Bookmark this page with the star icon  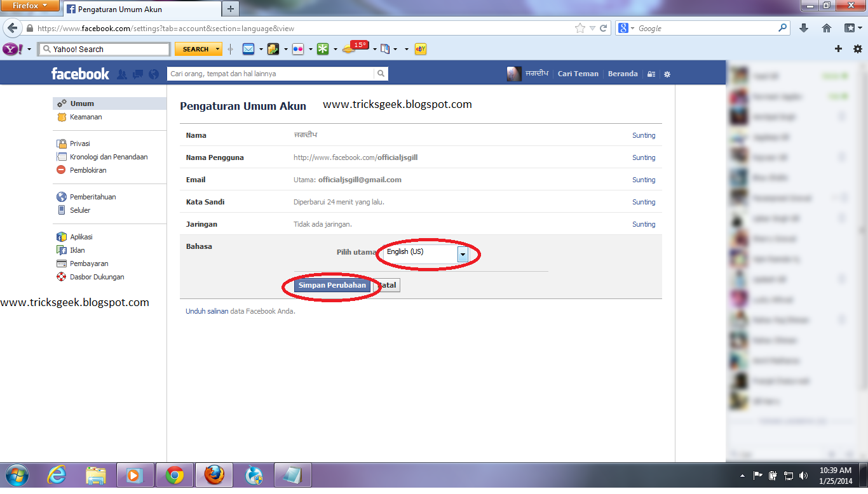click(580, 28)
